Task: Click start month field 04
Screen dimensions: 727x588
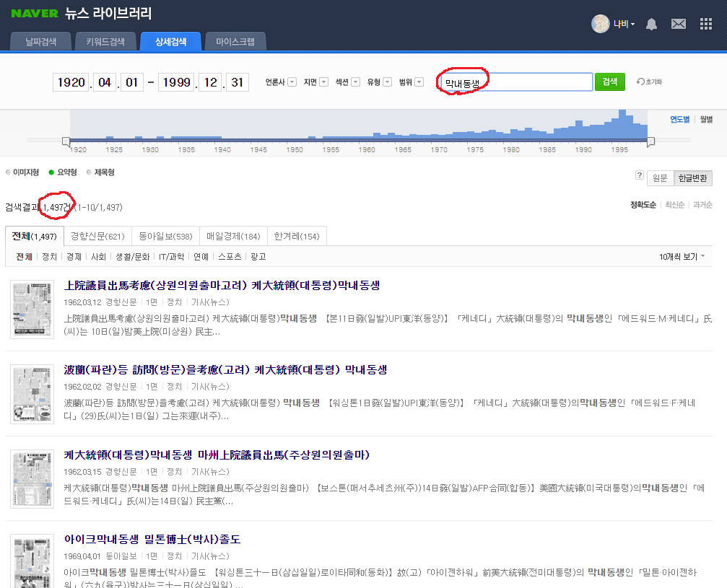Action: (x=105, y=82)
